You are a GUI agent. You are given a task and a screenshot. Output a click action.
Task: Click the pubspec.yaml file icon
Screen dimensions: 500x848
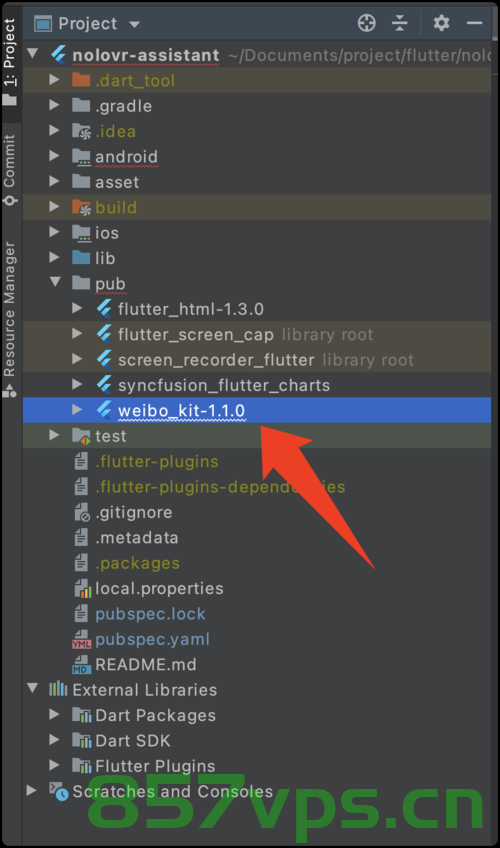click(x=82, y=639)
